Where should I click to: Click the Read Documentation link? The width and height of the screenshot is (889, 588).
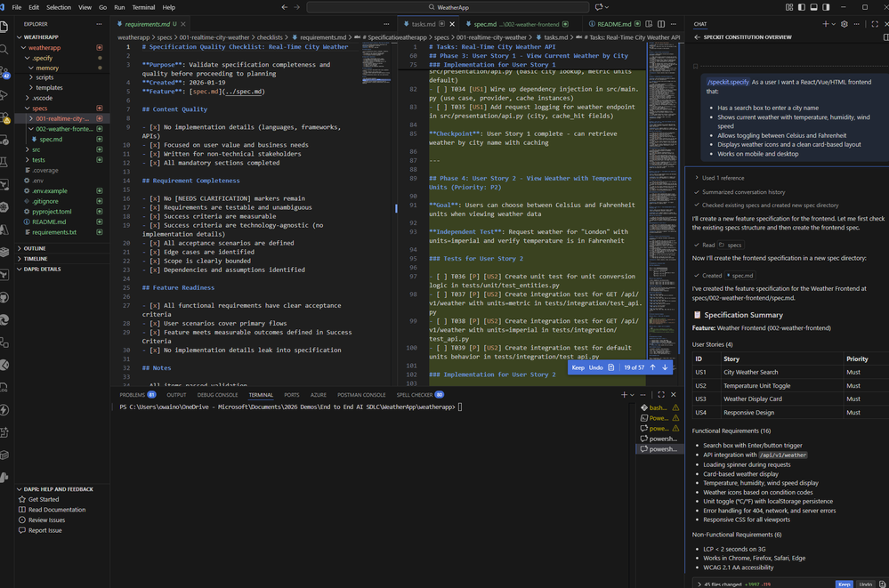click(57, 510)
